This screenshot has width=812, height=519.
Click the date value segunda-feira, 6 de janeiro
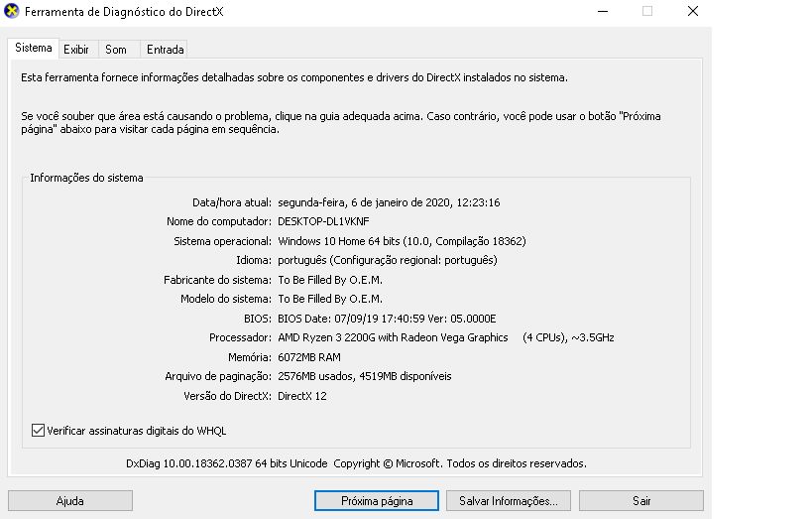click(x=389, y=202)
